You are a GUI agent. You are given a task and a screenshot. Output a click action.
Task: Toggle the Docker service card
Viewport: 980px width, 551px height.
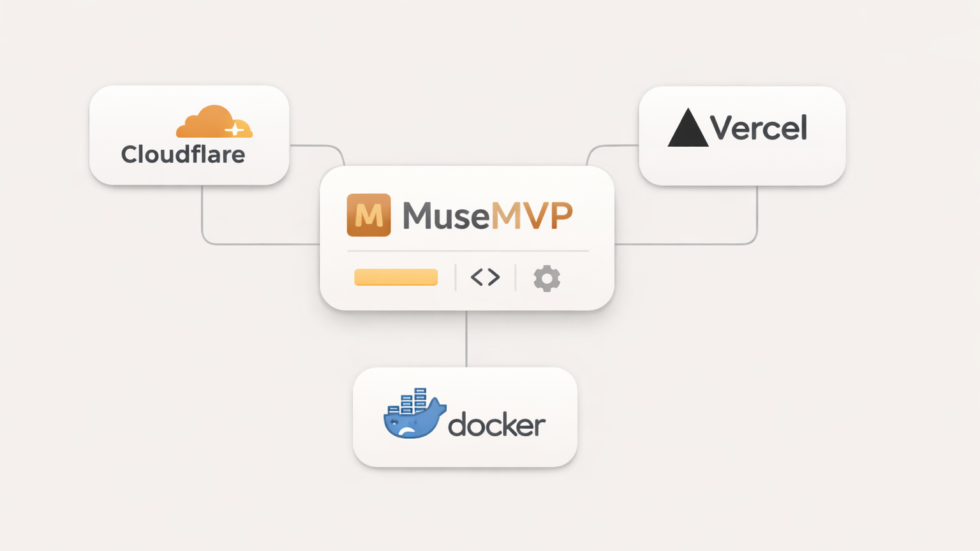pos(464,418)
